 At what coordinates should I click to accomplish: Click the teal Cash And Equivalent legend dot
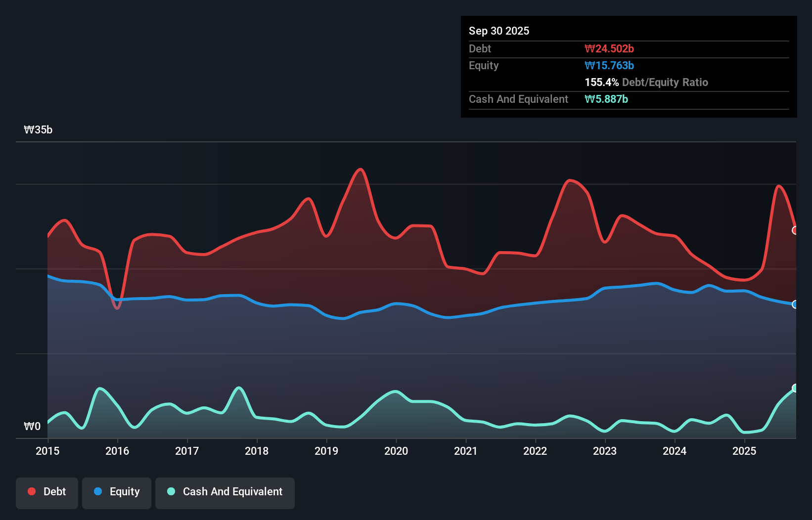coord(171,491)
